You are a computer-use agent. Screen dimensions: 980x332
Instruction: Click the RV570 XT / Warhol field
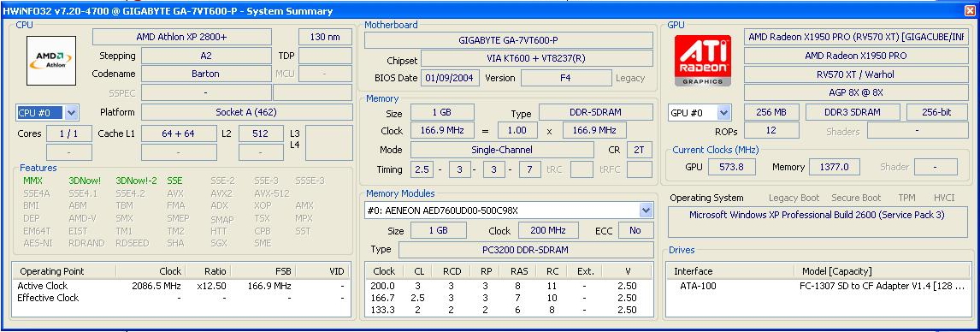click(856, 74)
